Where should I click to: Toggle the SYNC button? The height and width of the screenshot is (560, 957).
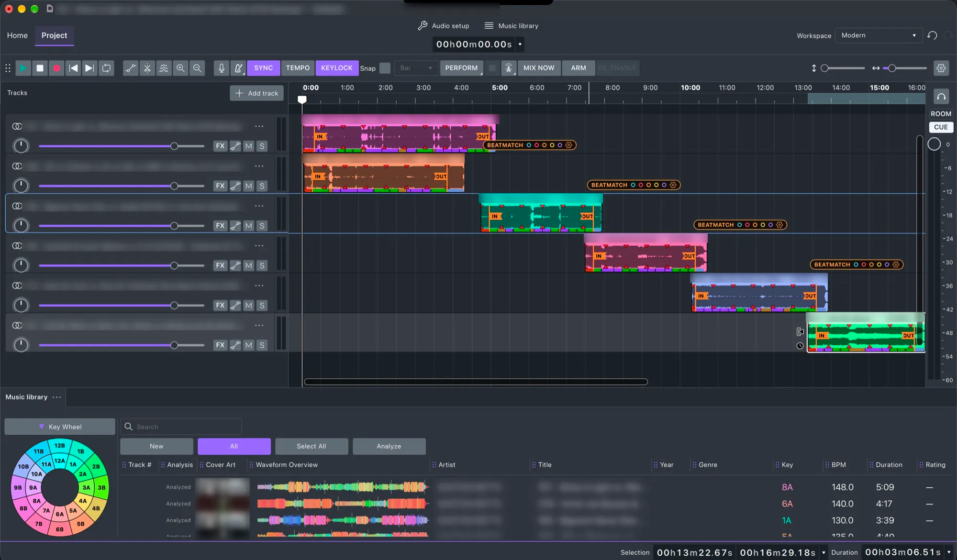264,68
